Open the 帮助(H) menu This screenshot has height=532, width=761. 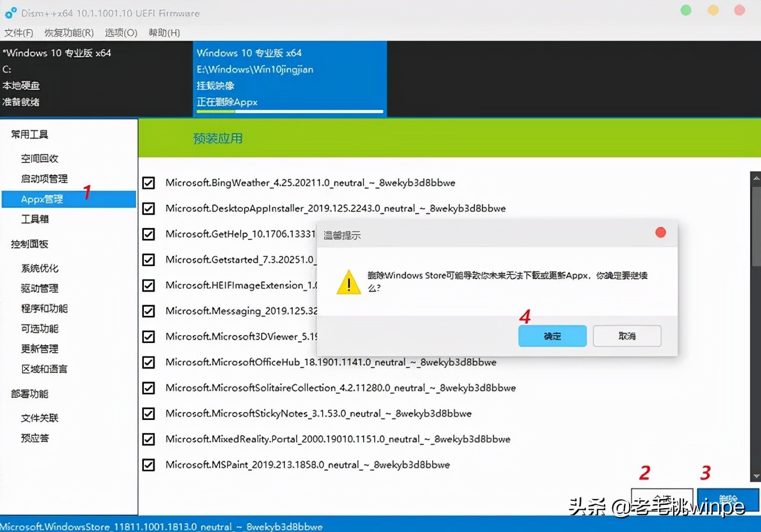coord(164,33)
